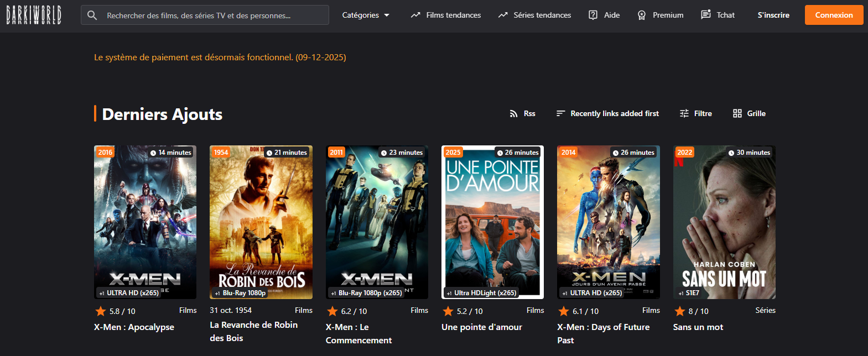Open the X-Men Le Commencement poster

377,222
